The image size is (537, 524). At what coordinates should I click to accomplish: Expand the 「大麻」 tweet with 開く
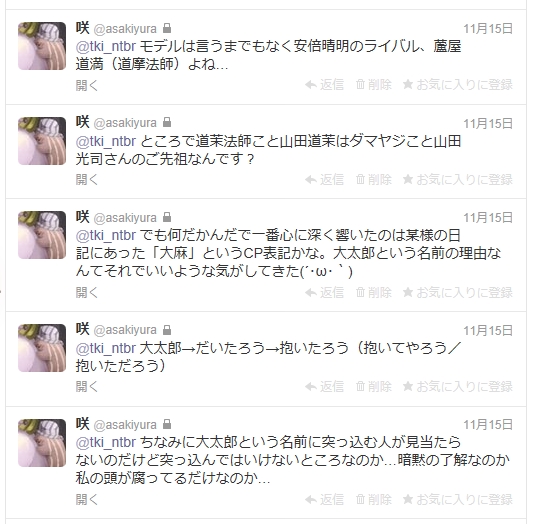pyautogui.click(x=87, y=292)
